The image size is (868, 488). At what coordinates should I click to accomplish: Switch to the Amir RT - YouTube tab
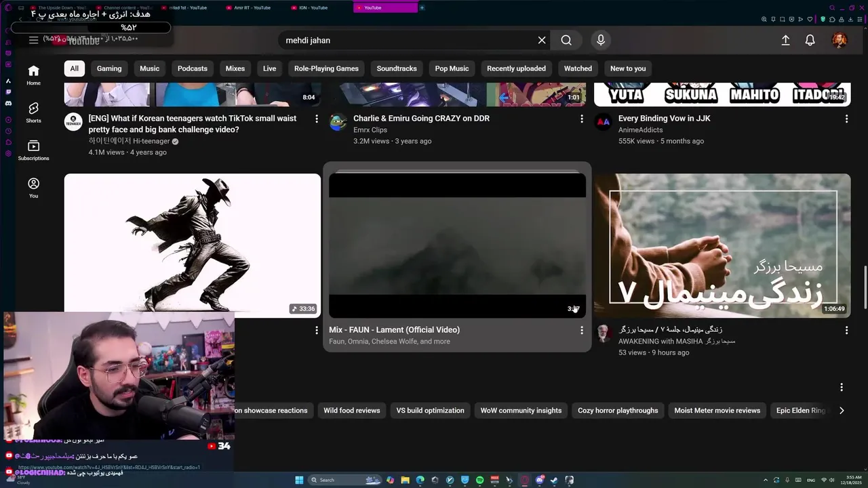tap(252, 7)
